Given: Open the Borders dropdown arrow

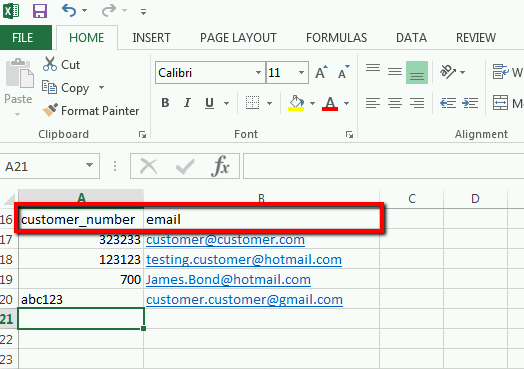Looking at the screenshot, I should point(269,103).
